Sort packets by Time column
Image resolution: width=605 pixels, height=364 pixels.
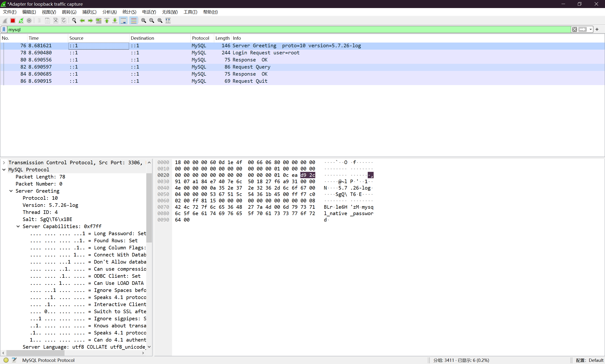(x=47, y=38)
